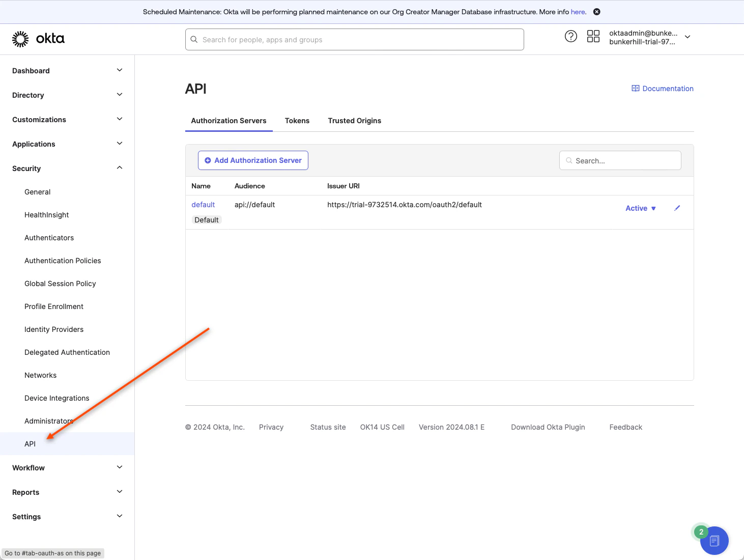Open Networks in sidebar
The height and width of the screenshot is (560, 744).
[x=41, y=375]
